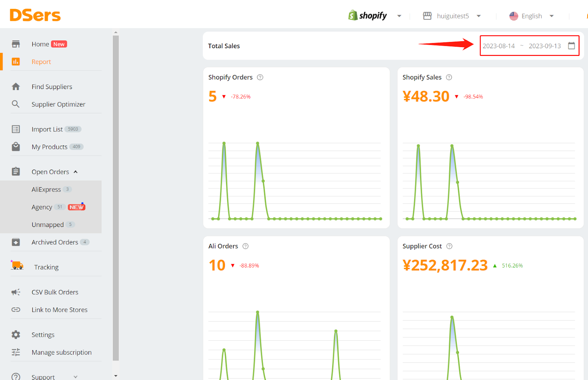Click the Archived Orders box icon

16,242
